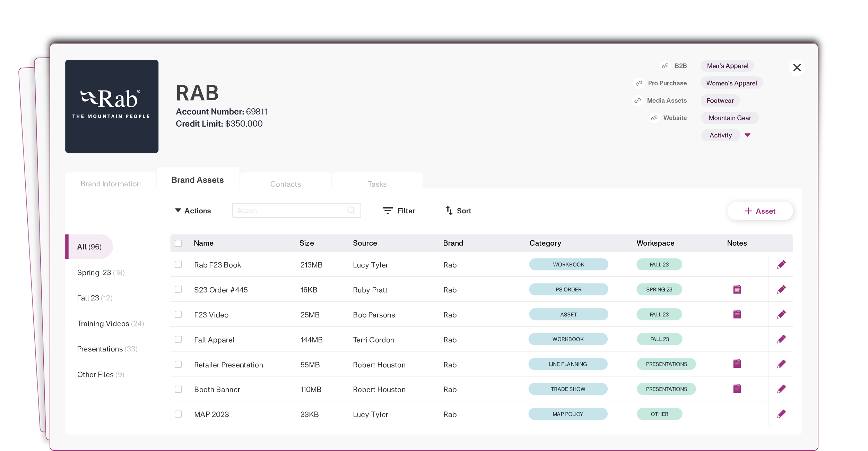Click the Footwear tag
The height and width of the screenshot is (451, 868).
(x=720, y=101)
